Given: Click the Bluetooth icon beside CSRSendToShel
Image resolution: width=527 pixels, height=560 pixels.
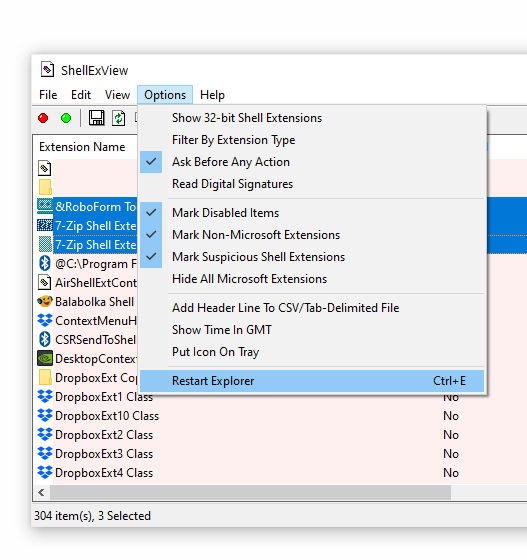Looking at the screenshot, I should [45, 339].
